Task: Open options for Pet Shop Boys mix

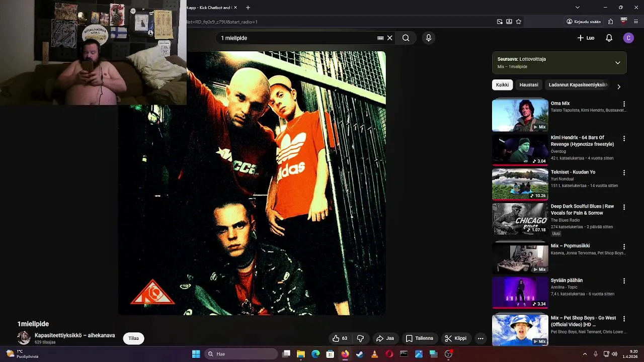Action: coord(624,319)
